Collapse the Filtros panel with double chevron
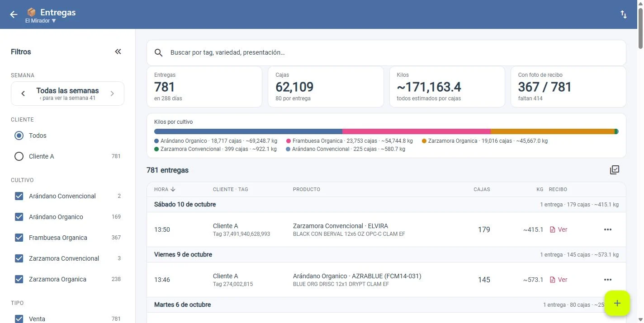 pyautogui.click(x=118, y=51)
